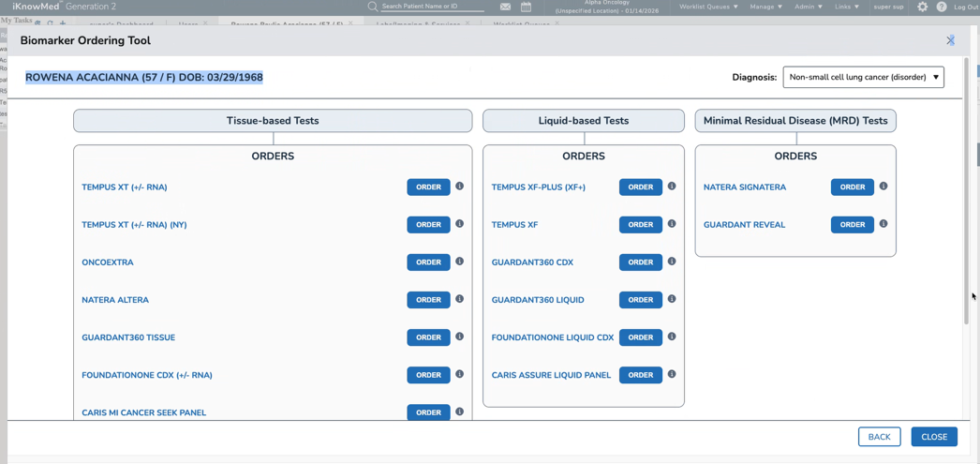Open the Admin menu
Image resolution: width=980 pixels, height=464 pixels.
pyautogui.click(x=808, y=7)
